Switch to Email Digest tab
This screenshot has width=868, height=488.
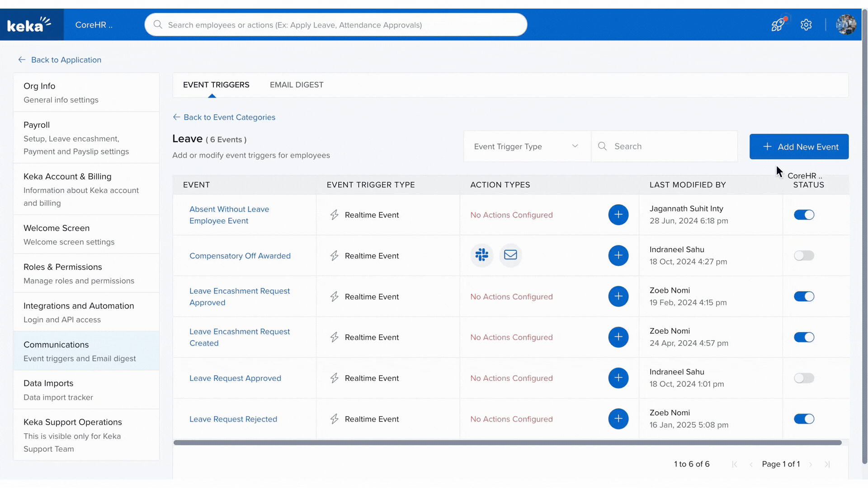tap(297, 85)
